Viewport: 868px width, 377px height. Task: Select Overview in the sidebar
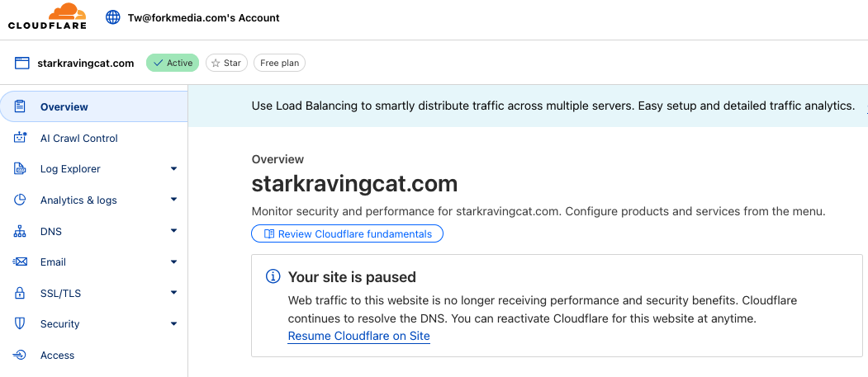tap(64, 106)
